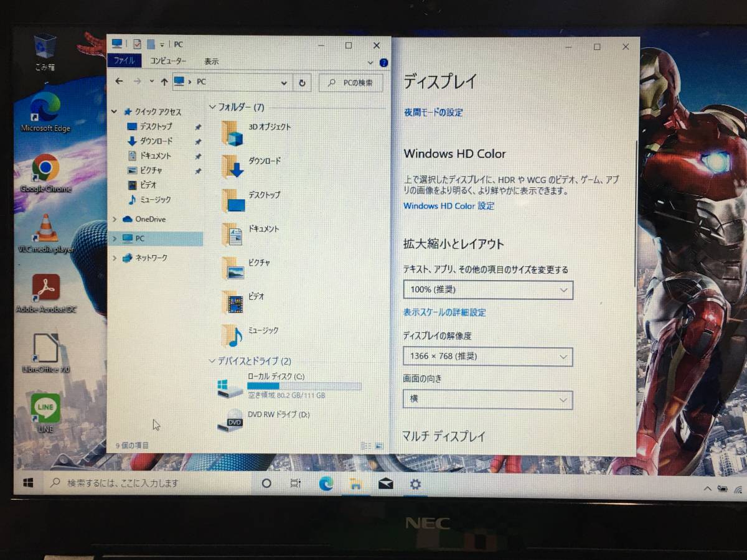Select ローカル ディスク (C:) drive

click(289, 387)
